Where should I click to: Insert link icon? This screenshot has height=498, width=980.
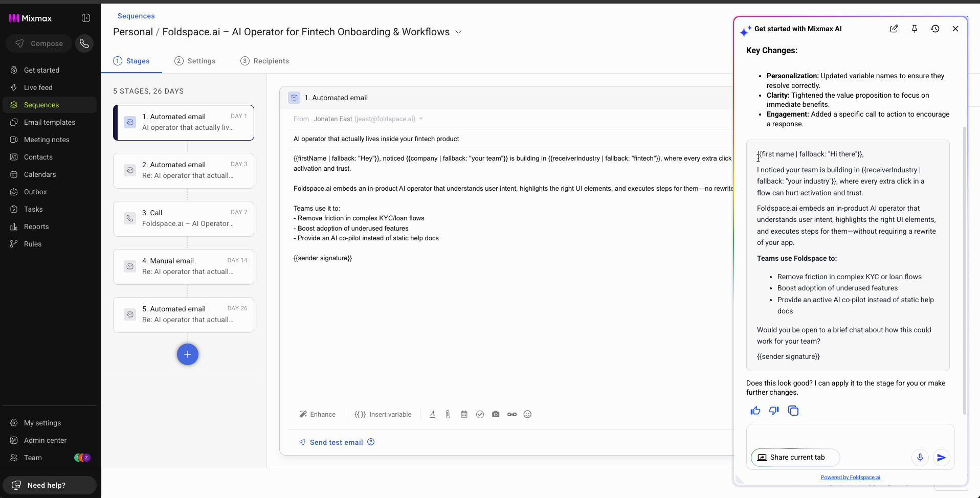[x=512, y=414]
